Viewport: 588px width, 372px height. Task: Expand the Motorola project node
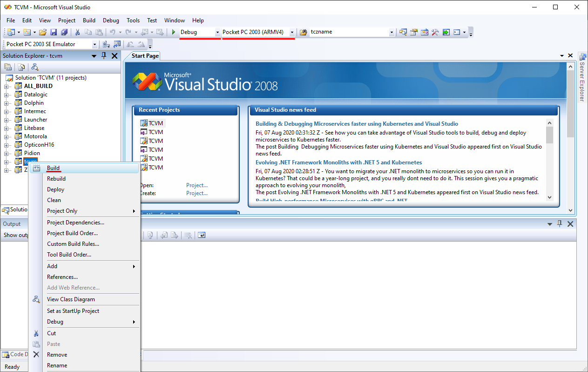(7, 136)
